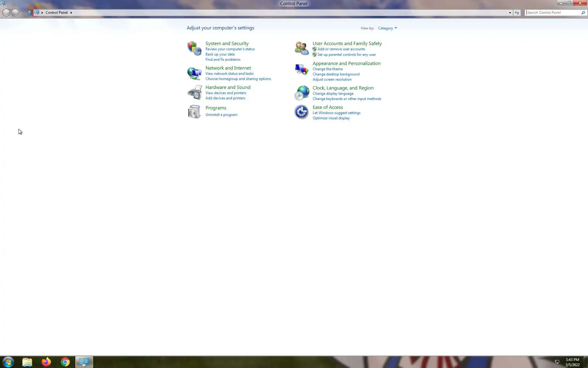Click the System and Security shield icon
This screenshot has width=588, height=368.
click(194, 48)
